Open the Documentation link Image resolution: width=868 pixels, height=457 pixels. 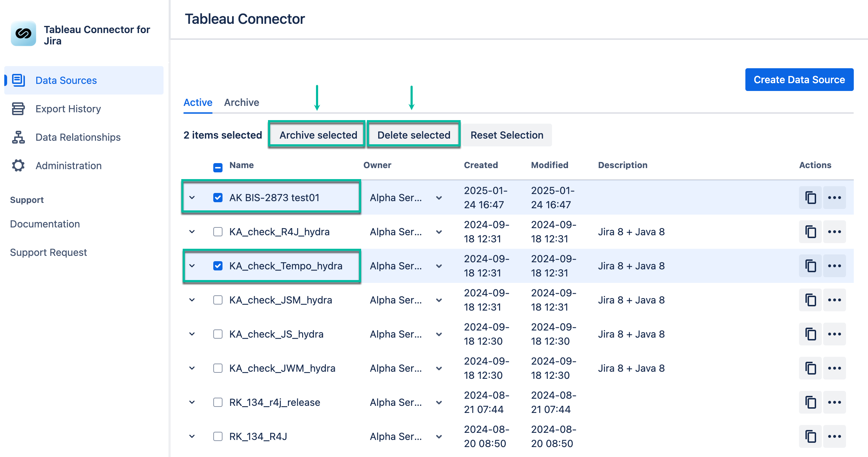(45, 224)
